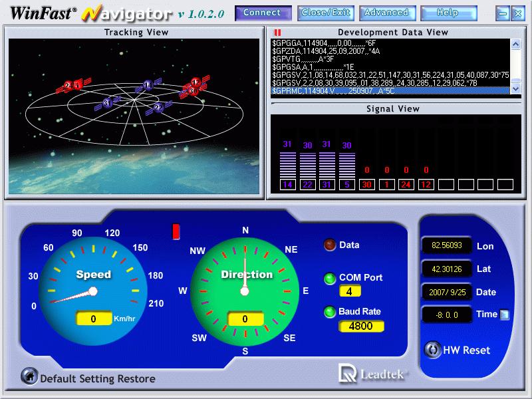
Task: Click the Lat value 42.30126
Action: point(446,269)
